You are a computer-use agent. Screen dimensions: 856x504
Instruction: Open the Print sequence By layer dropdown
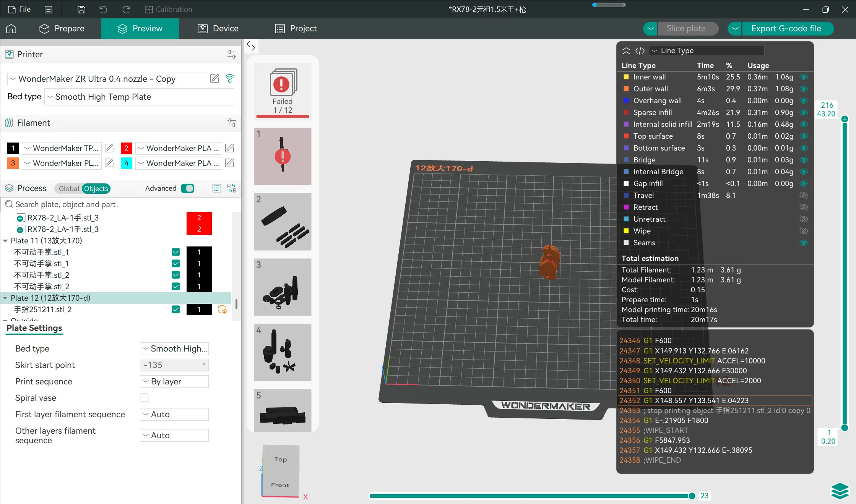(x=174, y=381)
